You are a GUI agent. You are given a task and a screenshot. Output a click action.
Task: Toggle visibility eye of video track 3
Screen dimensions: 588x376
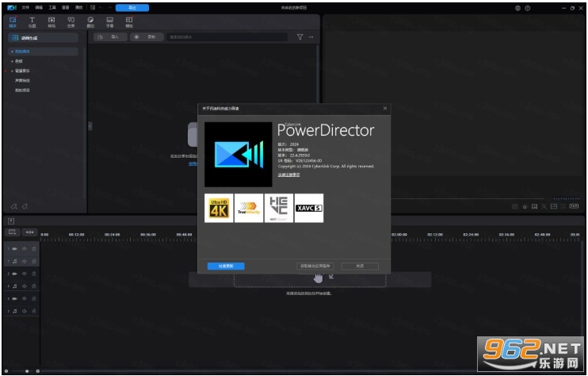coord(25,298)
